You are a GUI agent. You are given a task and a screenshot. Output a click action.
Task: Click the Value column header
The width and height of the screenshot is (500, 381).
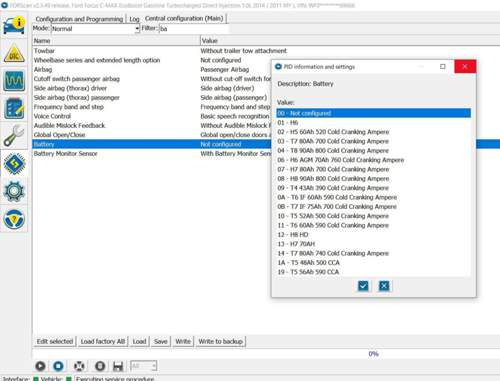pyautogui.click(x=350, y=41)
